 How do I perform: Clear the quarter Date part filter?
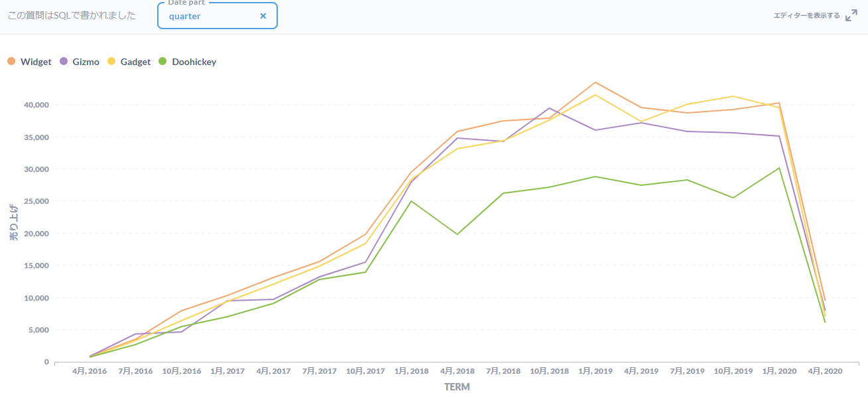tap(263, 16)
